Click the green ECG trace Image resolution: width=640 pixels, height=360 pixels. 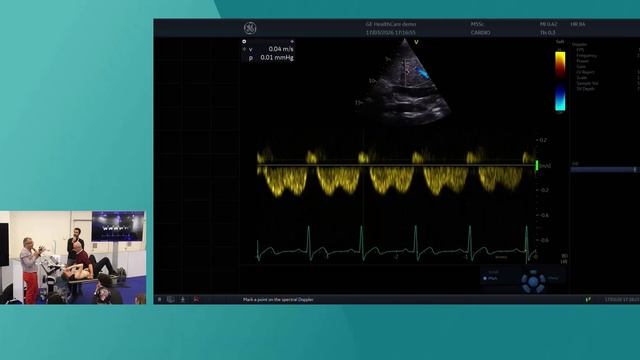tap(396, 245)
